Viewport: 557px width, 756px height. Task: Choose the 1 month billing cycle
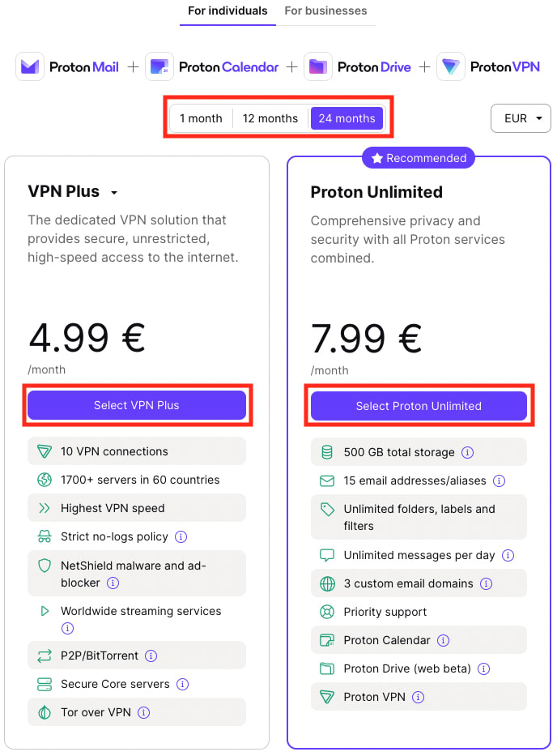point(201,118)
